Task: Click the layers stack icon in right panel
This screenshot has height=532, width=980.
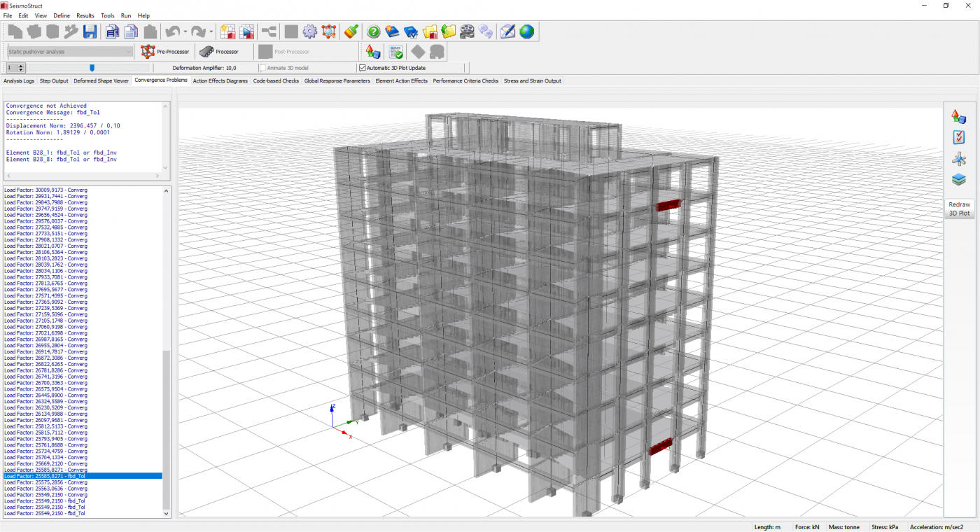Action: (x=958, y=180)
